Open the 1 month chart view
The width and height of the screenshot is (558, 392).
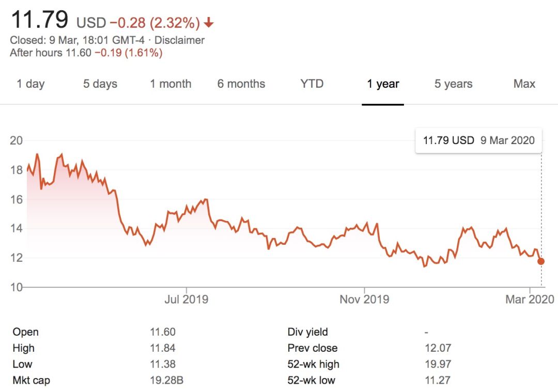[171, 84]
